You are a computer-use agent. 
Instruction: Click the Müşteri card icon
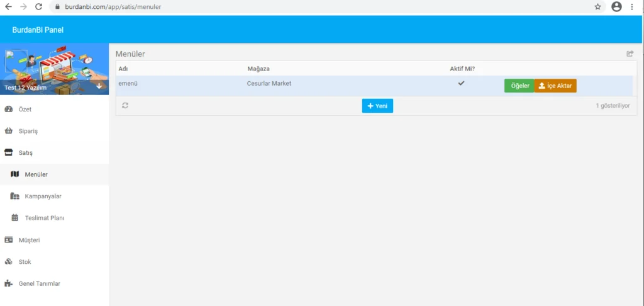[x=8, y=240]
